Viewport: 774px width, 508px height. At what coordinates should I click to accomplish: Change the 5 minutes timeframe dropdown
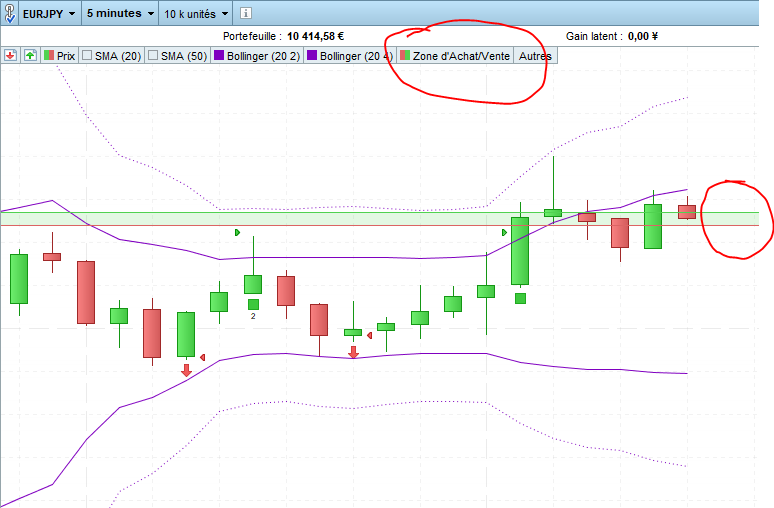click(x=120, y=14)
